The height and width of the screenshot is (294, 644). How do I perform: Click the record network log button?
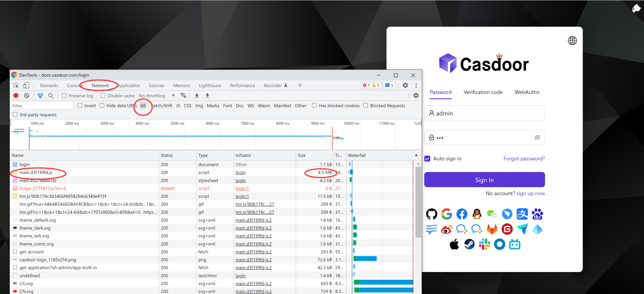16,95
